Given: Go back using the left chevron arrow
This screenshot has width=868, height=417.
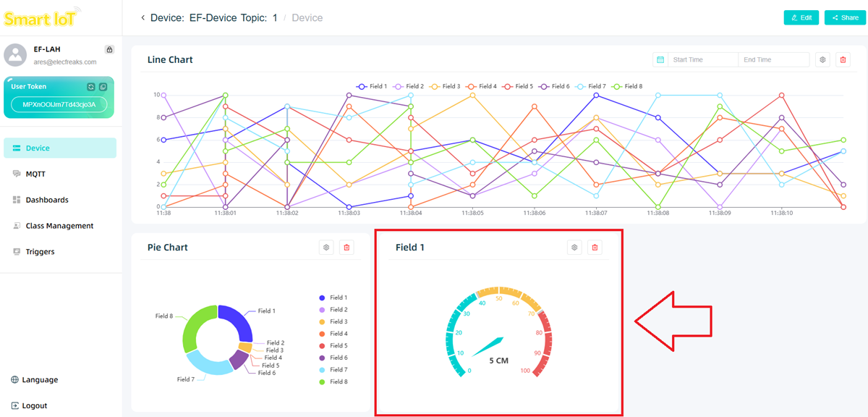Looking at the screenshot, I should pyautogui.click(x=142, y=17).
